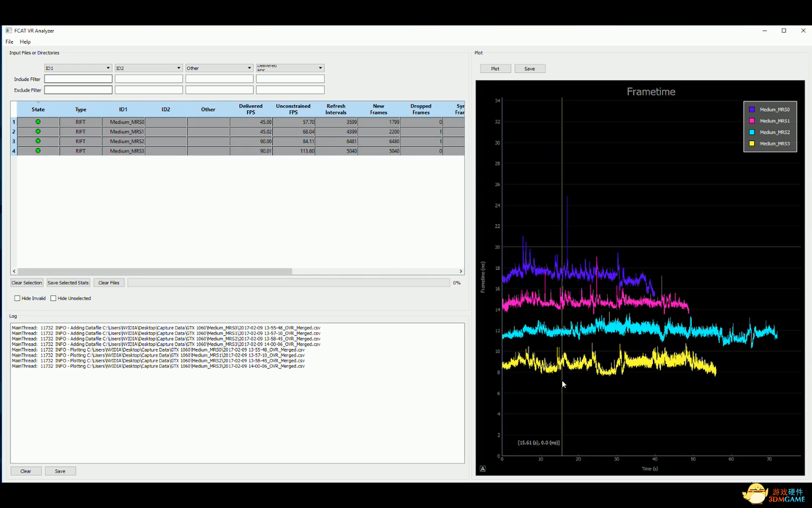Click the ID1 Exclude Filter field
Image resolution: width=812 pixels, height=508 pixels.
click(78, 90)
